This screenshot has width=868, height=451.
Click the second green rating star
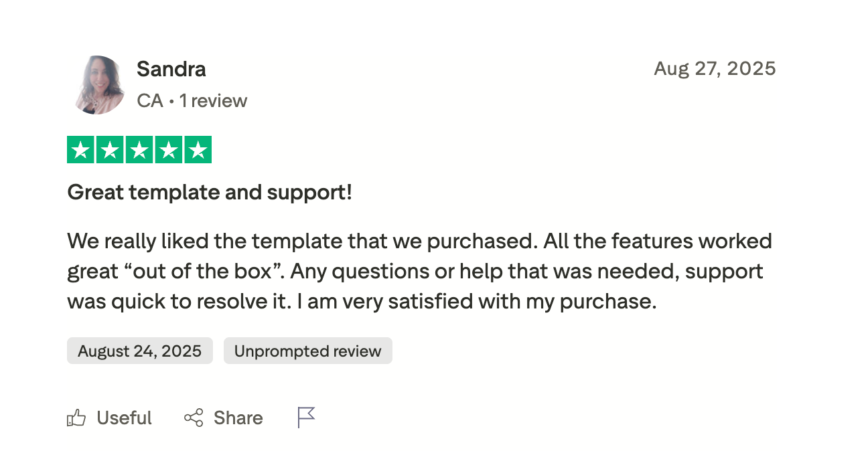[x=111, y=150]
